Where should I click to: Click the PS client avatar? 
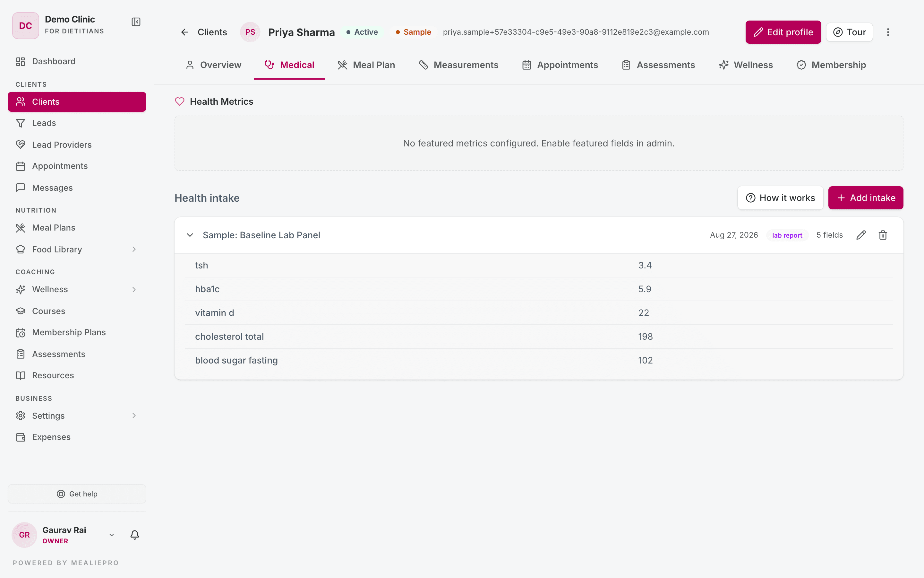coord(250,32)
